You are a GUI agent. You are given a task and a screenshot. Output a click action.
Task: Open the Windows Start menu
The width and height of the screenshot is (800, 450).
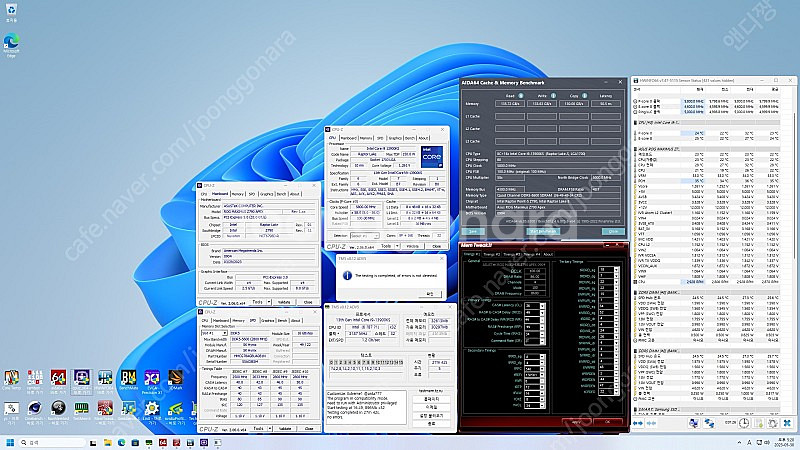coord(10,443)
